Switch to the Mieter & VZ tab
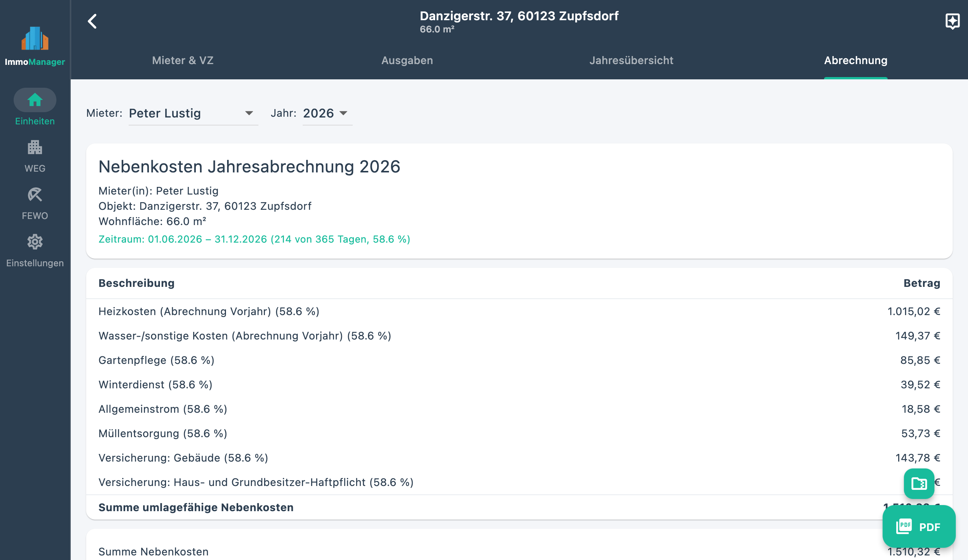968x560 pixels. [183, 61]
